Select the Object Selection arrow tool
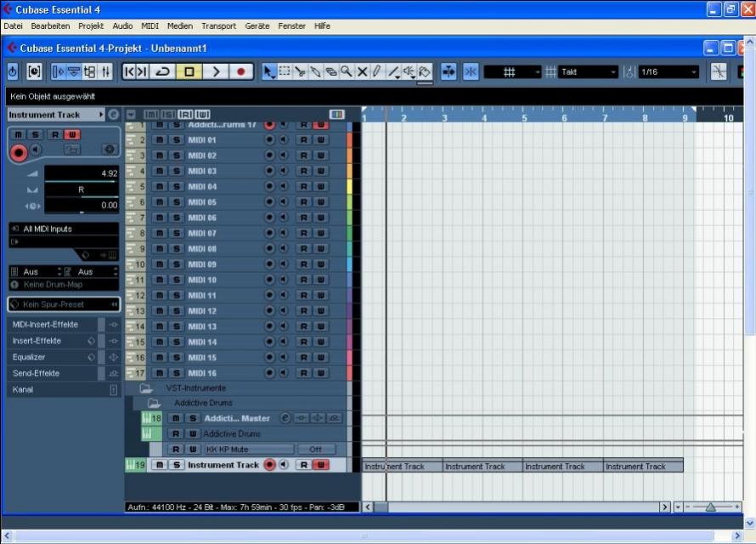756x544 pixels. pos(268,72)
